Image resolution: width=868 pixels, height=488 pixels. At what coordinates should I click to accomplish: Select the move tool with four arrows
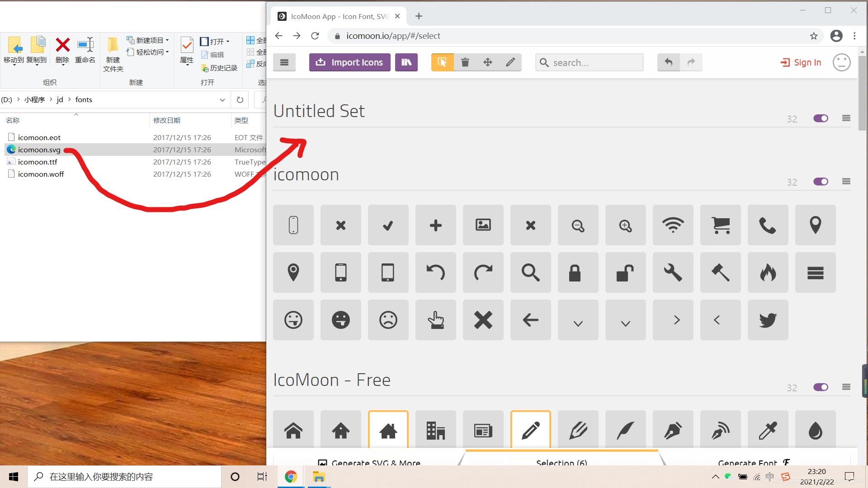pyautogui.click(x=487, y=62)
